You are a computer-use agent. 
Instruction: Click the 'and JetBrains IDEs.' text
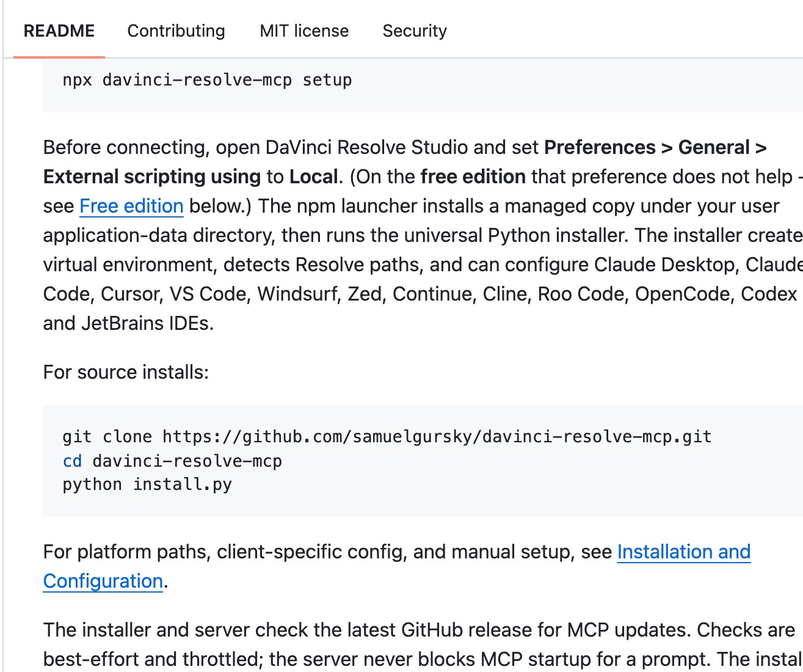click(x=128, y=323)
